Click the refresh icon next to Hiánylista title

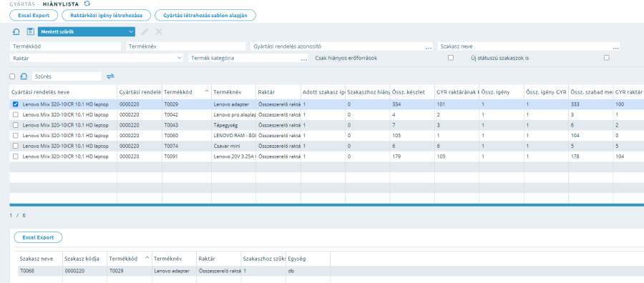[x=87, y=4]
